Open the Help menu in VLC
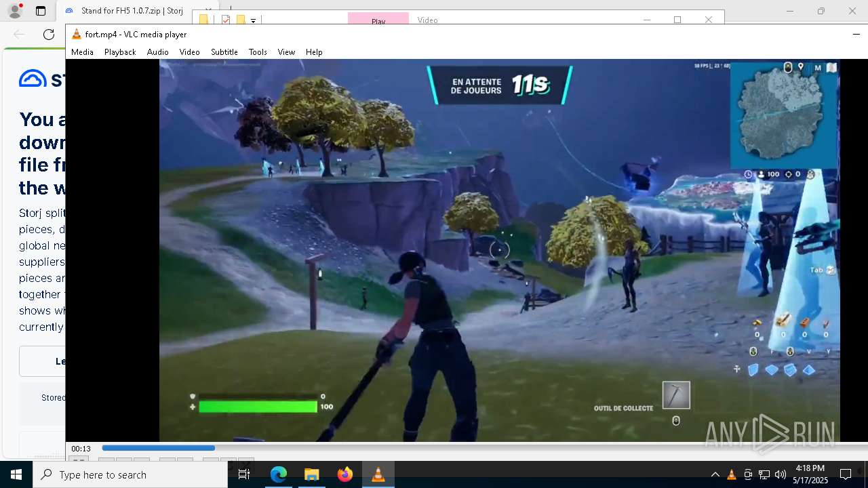 coord(314,52)
